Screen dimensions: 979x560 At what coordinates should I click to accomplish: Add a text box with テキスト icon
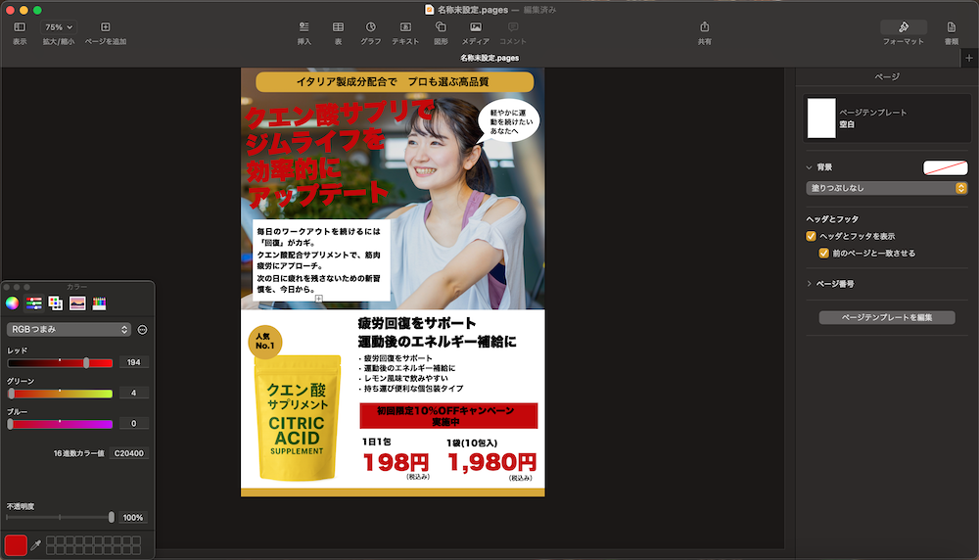click(x=405, y=27)
